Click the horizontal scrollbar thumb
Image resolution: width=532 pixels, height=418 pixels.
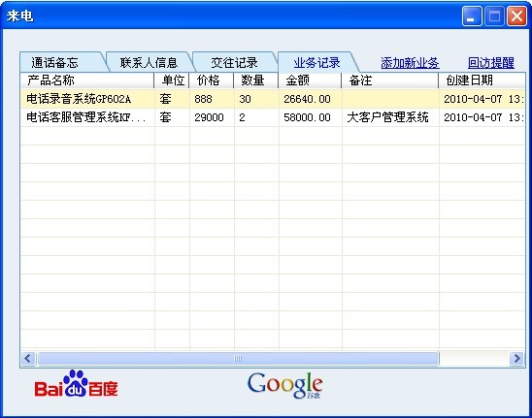[x=238, y=358]
